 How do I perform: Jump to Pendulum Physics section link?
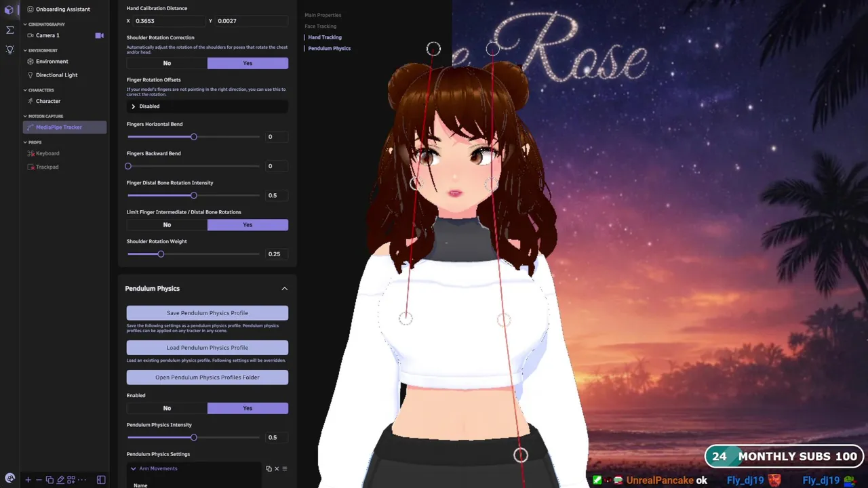click(x=330, y=49)
